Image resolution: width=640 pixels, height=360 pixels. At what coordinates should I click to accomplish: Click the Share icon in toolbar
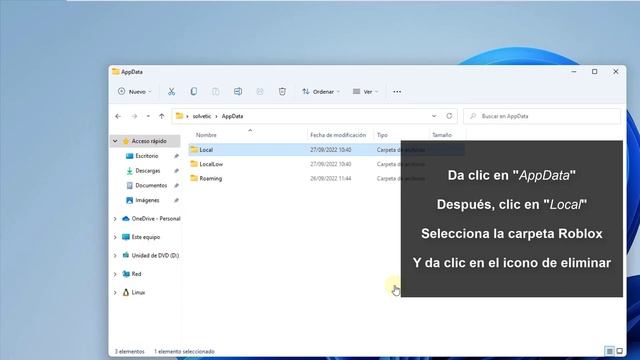point(260,91)
